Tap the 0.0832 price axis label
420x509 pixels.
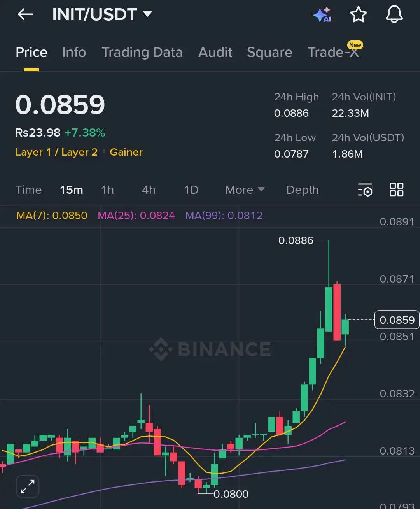pos(397,394)
